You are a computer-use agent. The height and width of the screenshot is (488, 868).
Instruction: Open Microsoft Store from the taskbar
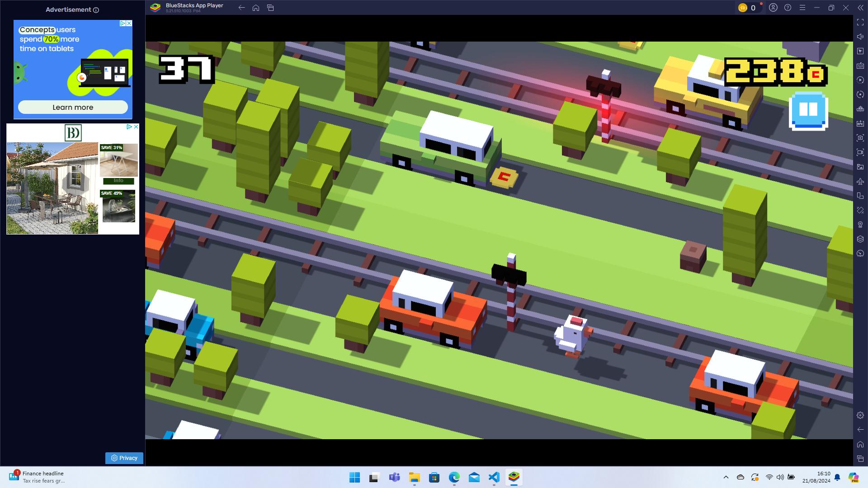point(434,477)
